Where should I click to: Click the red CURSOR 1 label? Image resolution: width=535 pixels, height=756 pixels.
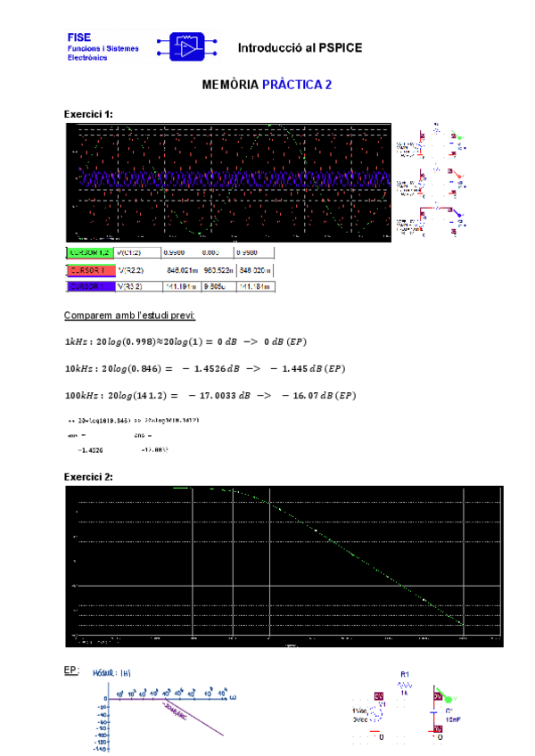point(90,269)
